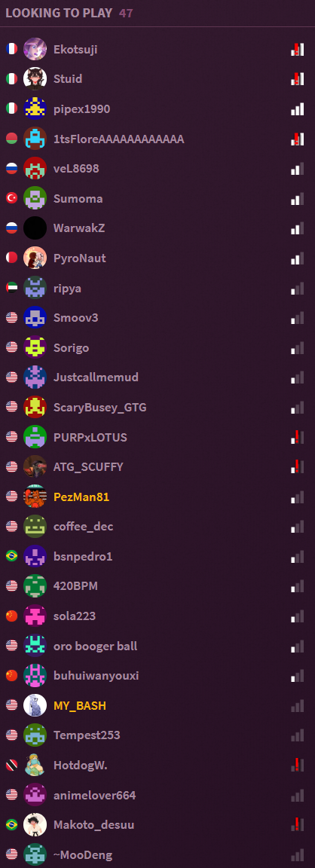Click PyroNaut's profile picture
This screenshot has width=315, height=868.
[x=35, y=258]
